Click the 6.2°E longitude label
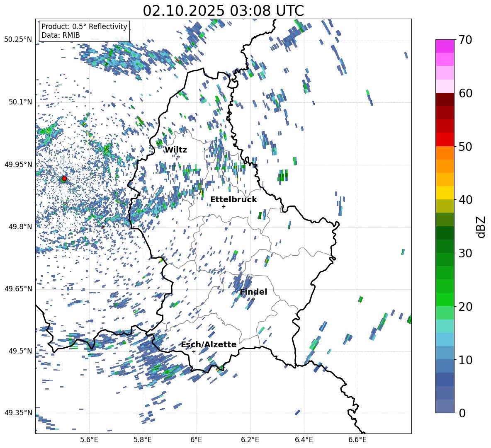The height and width of the screenshot is (448, 491). click(x=250, y=440)
